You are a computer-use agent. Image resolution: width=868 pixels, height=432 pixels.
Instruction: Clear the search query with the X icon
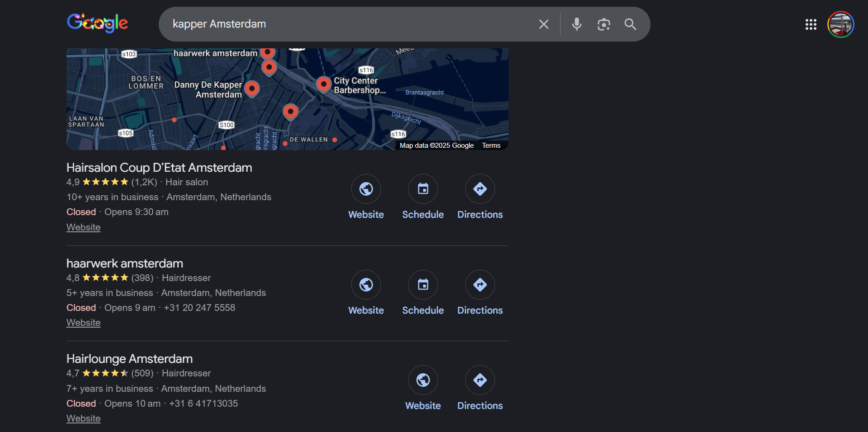click(543, 24)
